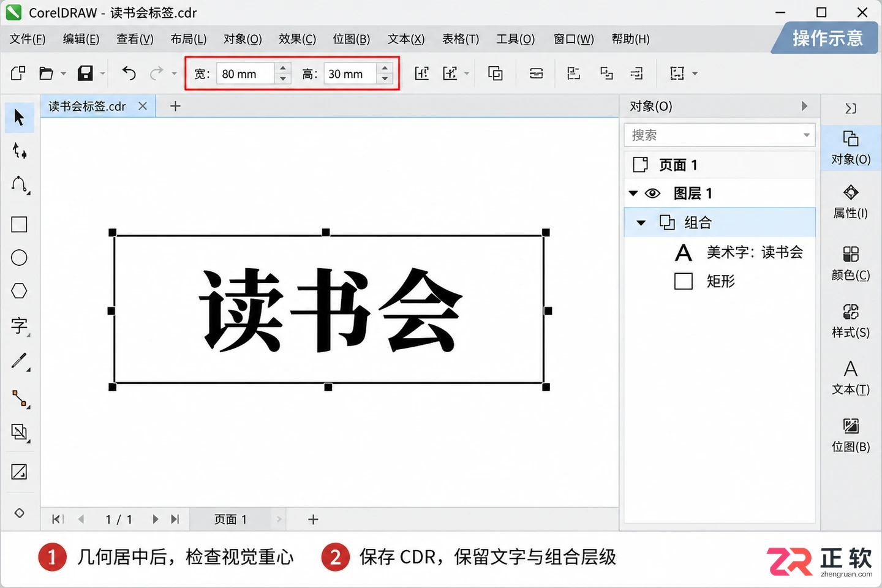The image size is (882, 588).
Task: Close the 读书会标签.cdr tab
Action: [x=143, y=106]
